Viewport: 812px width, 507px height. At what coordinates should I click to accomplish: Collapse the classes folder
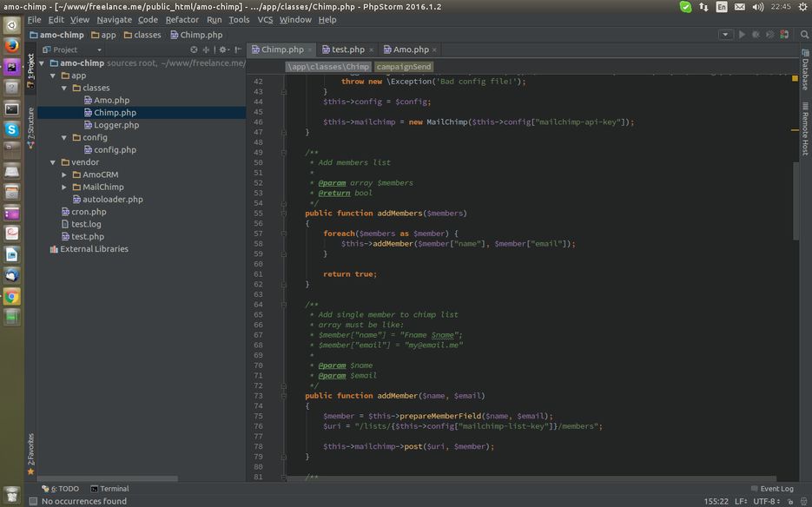[64, 88]
